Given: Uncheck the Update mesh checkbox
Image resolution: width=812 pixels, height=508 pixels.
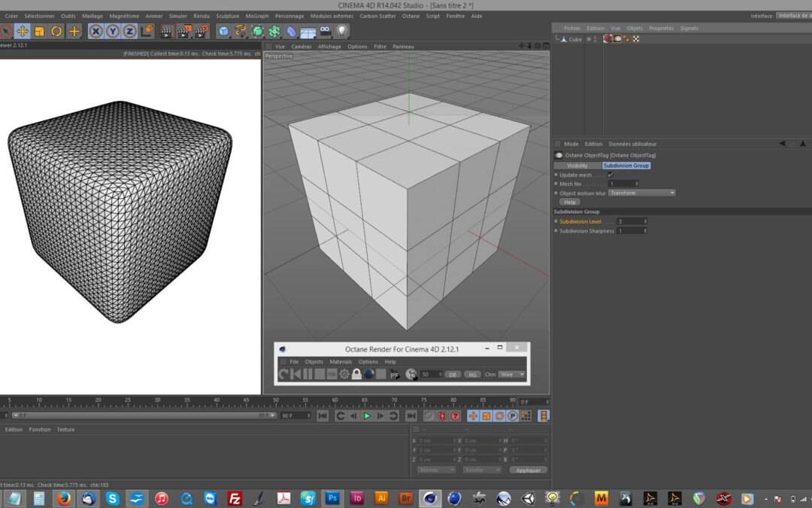Looking at the screenshot, I should (x=611, y=175).
